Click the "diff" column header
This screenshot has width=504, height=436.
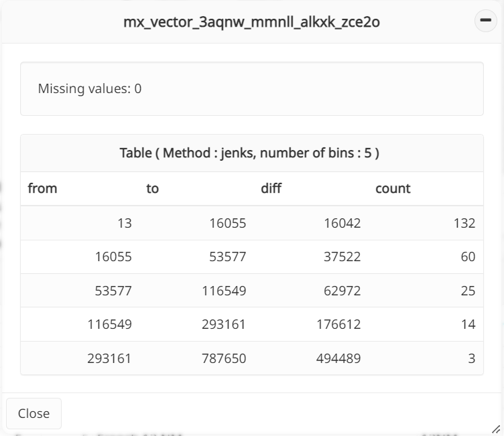click(x=271, y=189)
